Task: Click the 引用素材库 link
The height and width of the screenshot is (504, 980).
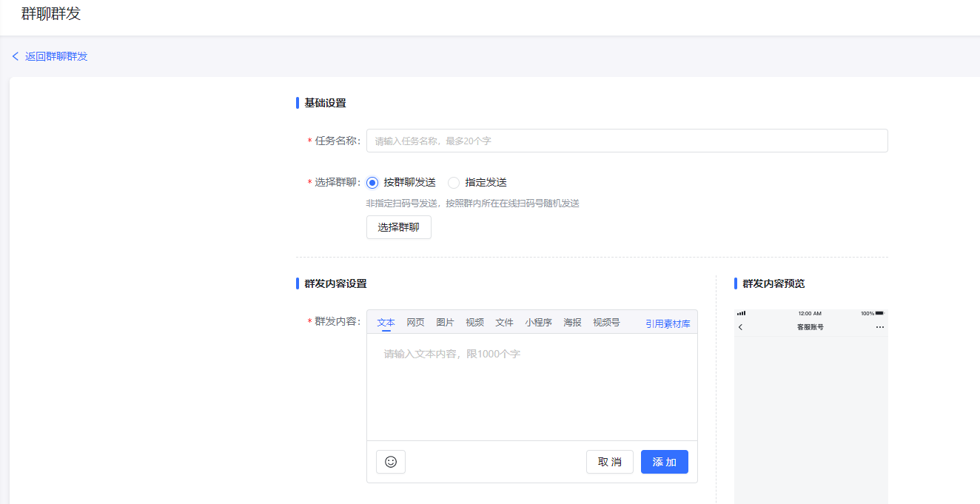Action: (668, 323)
